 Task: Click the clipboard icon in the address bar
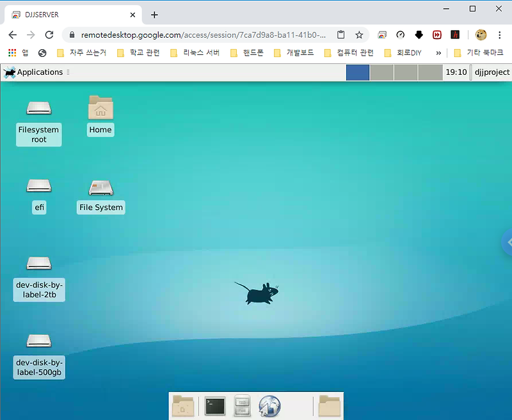[340, 35]
